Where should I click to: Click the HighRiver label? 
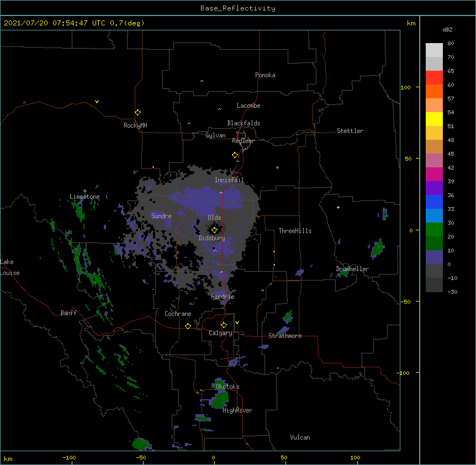tap(237, 410)
